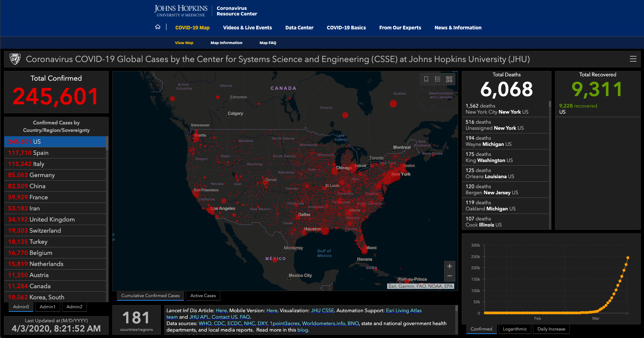Click the Coronavirus Resource Center title

tap(237, 11)
